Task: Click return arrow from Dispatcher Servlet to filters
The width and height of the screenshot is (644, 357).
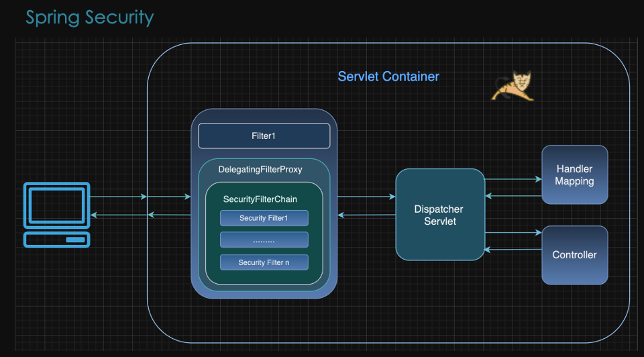Action: tap(366, 215)
